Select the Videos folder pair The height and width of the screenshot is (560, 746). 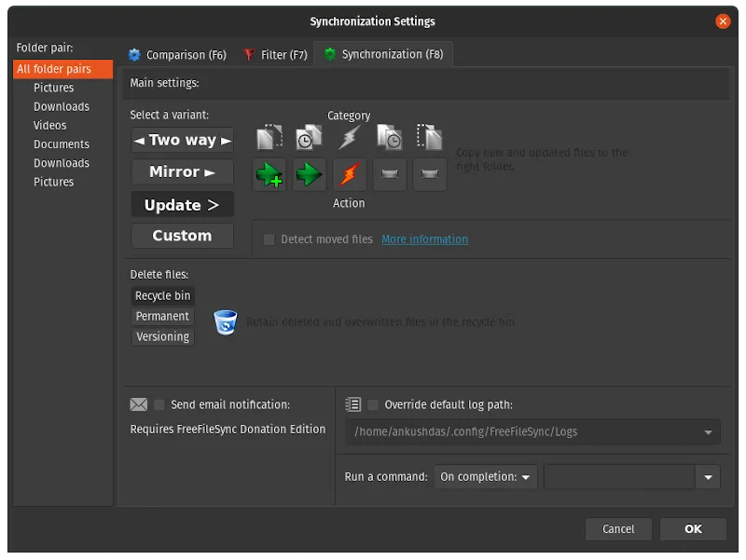[x=50, y=126]
